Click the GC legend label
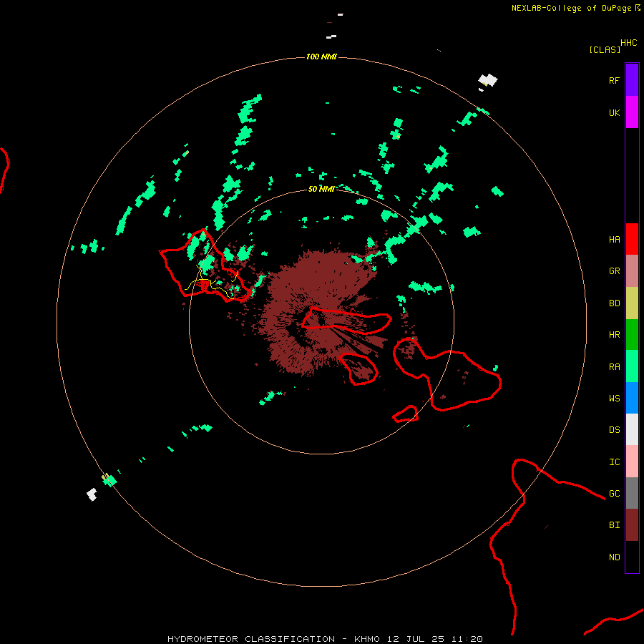Viewport: 644px width, 644px height. [615, 493]
